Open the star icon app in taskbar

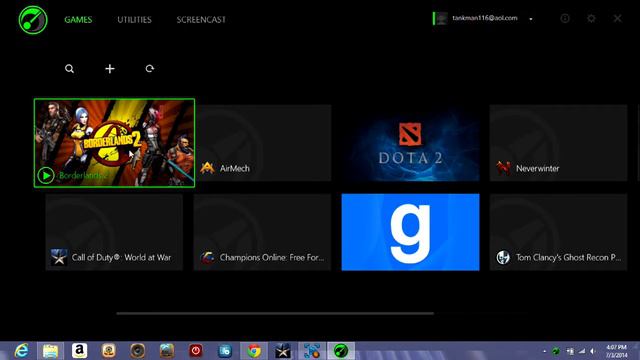[283, 351]
